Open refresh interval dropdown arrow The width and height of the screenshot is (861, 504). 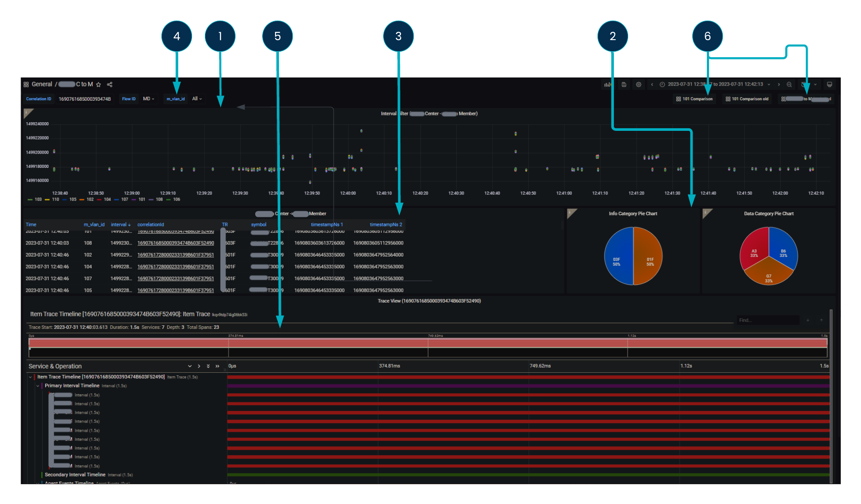pos(815,84)
